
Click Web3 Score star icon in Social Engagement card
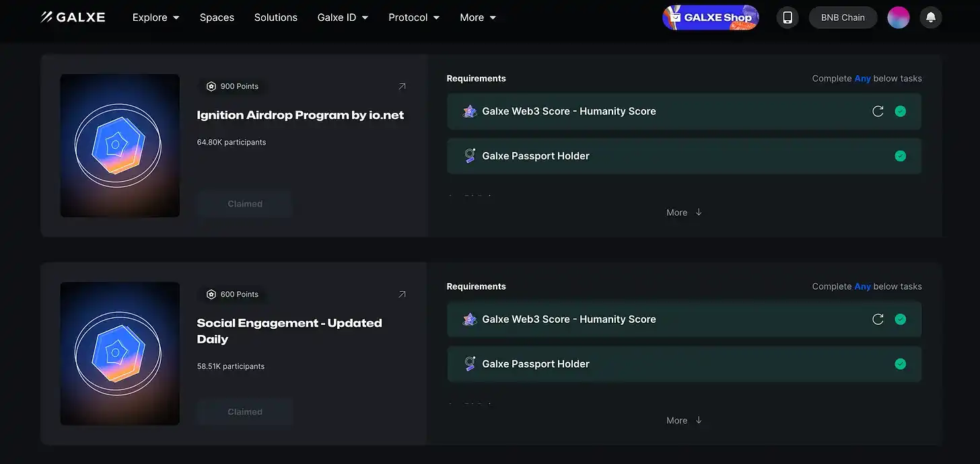[x=470, y=319]
